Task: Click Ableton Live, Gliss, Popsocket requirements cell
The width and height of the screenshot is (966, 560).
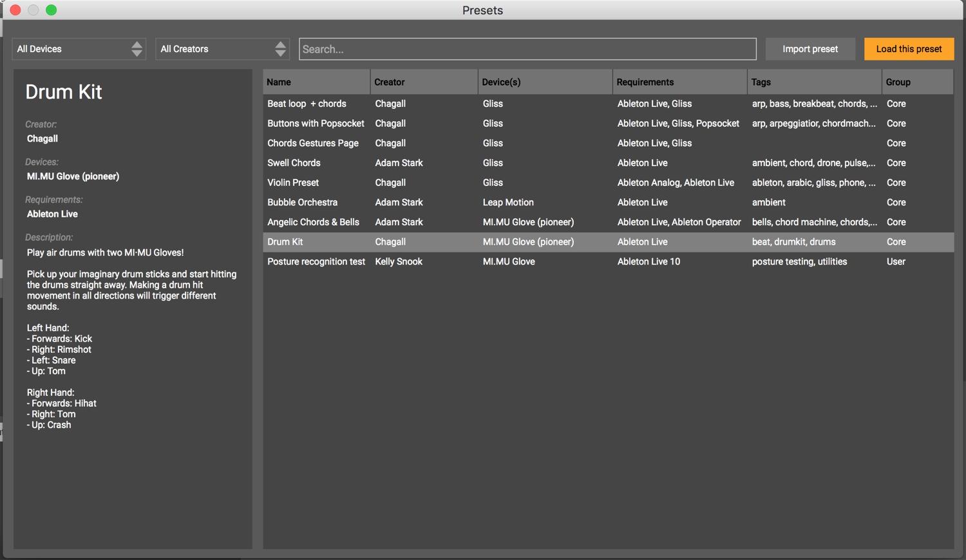Action: click(x=678, y=124)
